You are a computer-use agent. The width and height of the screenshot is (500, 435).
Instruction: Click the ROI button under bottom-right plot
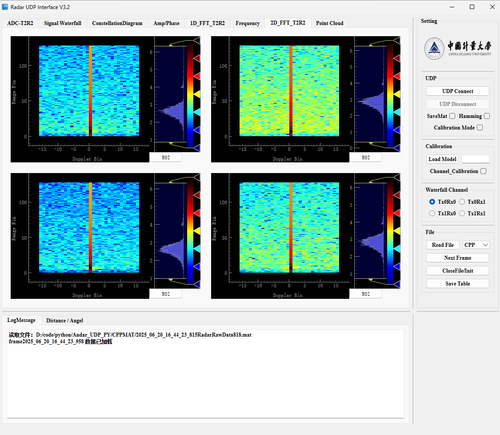pos(366,294)
